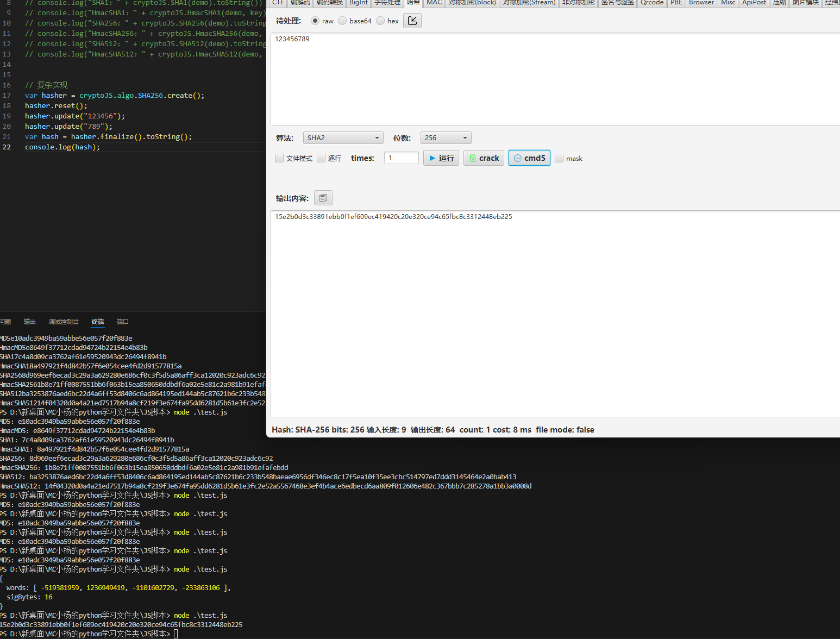This screenshot has height=639, width=840.
Task: Expand the 位数 256 bit-length dropdown
Action: pos(446,138)
